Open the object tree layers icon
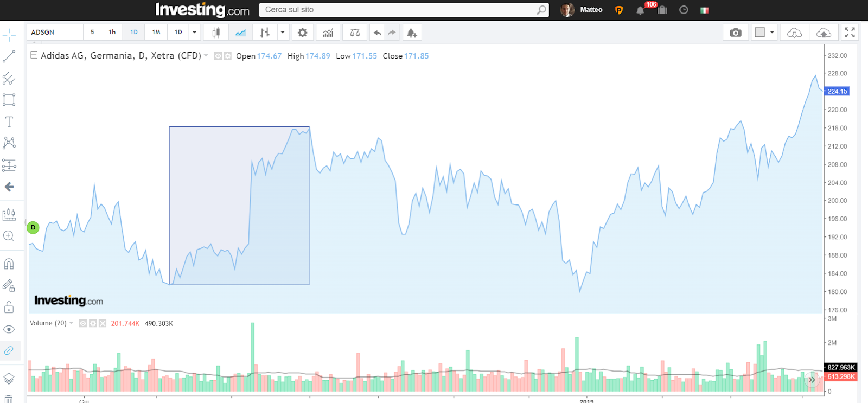The width and height of the screenshot is (868, 403). (9, 379)
